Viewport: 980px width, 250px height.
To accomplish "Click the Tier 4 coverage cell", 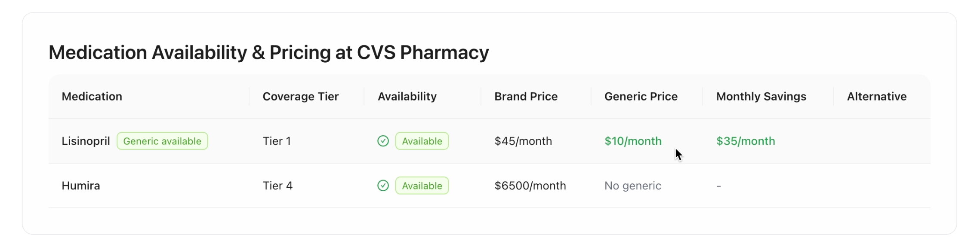I will tap(277, 186).
